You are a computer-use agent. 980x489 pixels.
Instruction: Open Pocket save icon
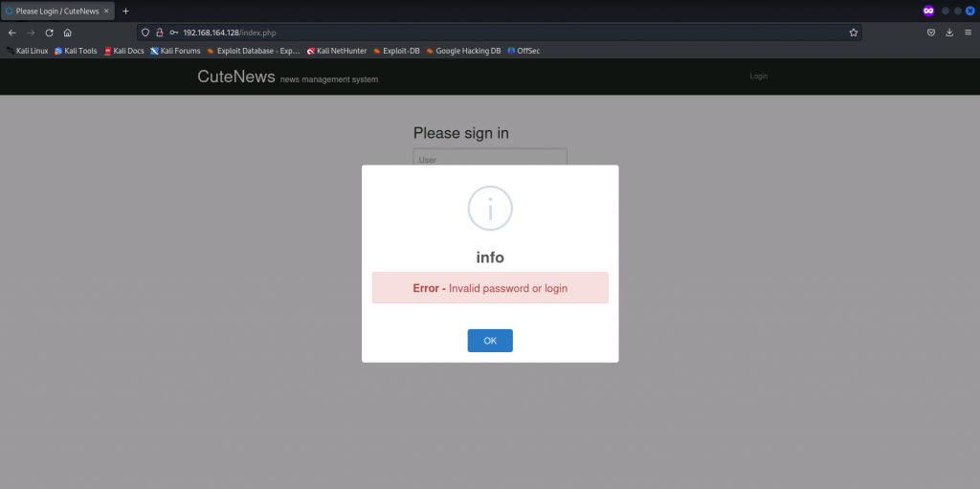point(930,33)
